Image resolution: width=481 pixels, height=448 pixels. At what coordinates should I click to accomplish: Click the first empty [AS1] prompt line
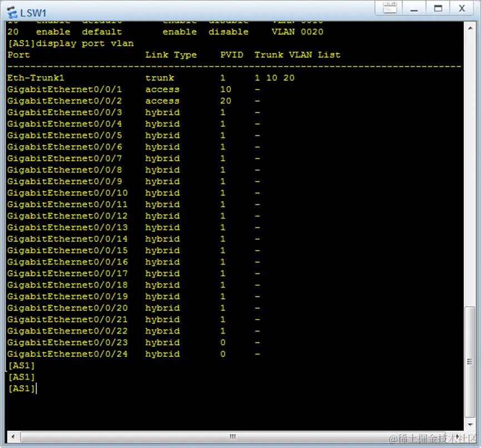[22, 366]
